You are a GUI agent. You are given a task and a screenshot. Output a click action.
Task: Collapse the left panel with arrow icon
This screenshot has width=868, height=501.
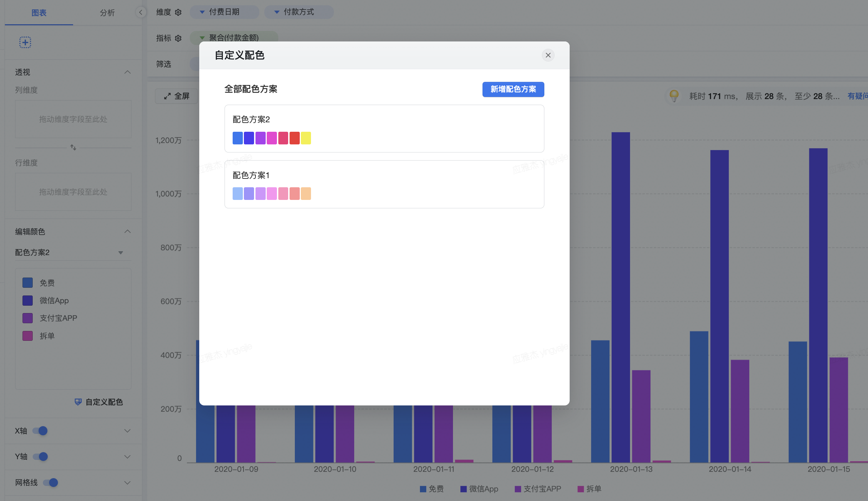(x=141, y=12)
